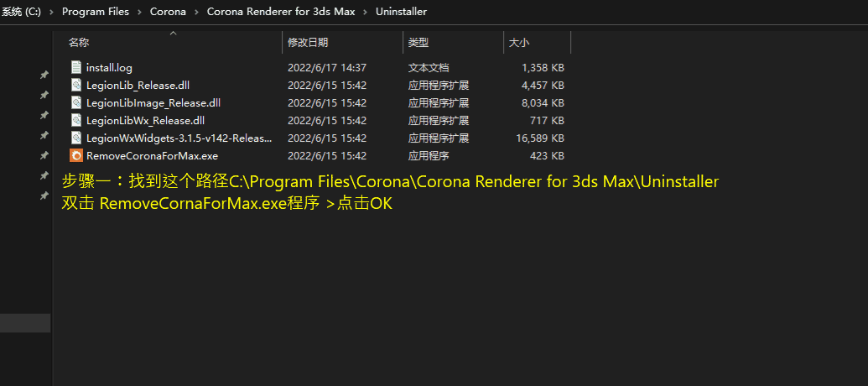
Task: Click the LegionWxWidgets-3.1.5 dll file icon
Action: pos(75,138)
